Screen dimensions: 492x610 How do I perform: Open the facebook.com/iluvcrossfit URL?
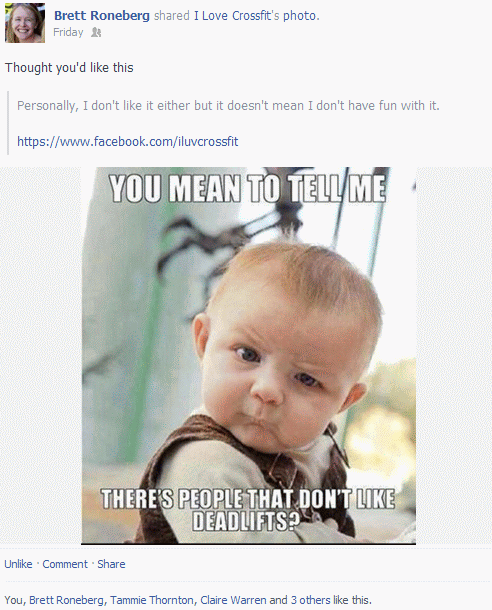[x=128, y=141]
